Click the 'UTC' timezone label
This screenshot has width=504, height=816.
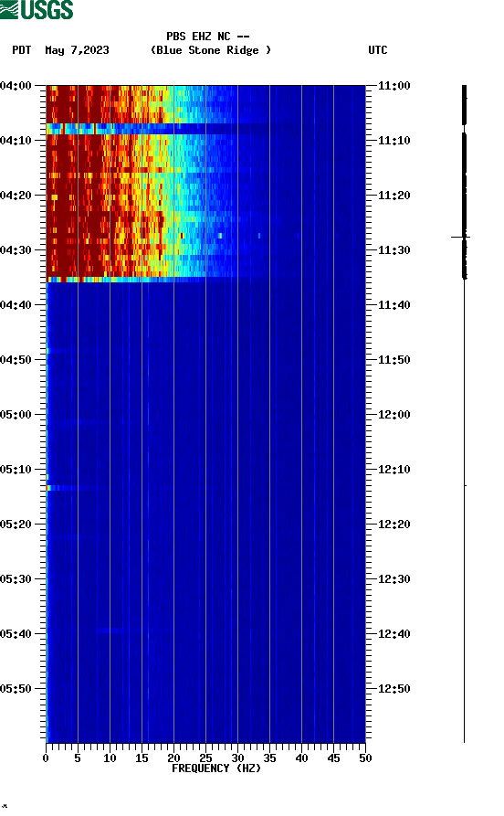click(x=378, y=50)
